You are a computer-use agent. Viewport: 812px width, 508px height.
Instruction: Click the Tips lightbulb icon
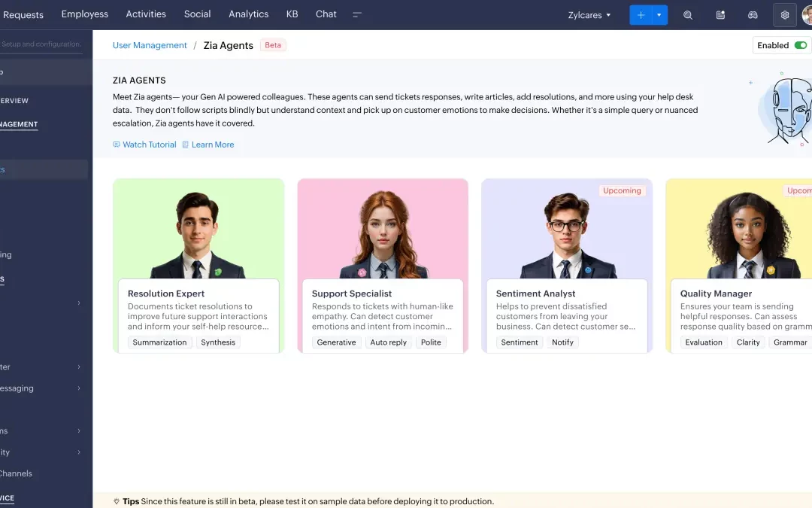(117, 501)
